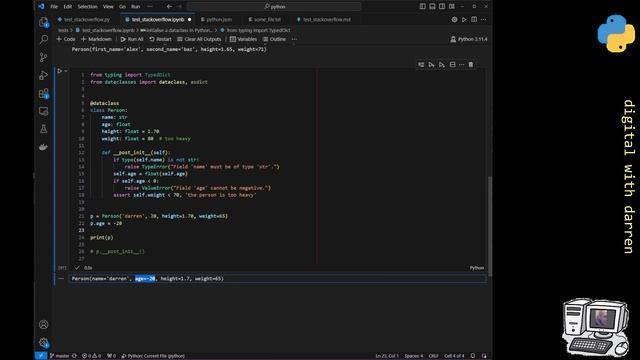Open the Variables panel
This screenshot has width=640, height=360.
(x=243, y=39)
